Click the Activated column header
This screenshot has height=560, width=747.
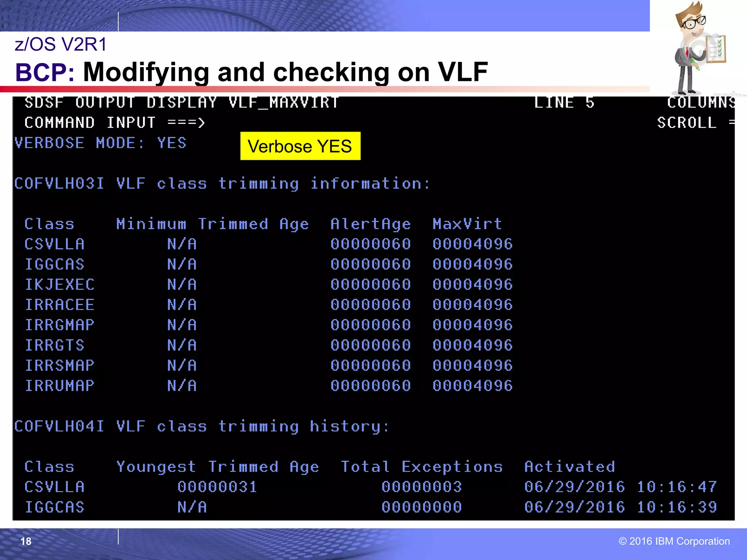570,467
